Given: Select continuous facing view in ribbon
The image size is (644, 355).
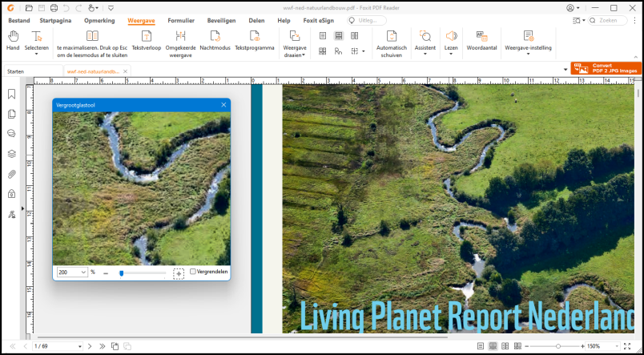Looking at the screenshot, I should coord(323,51).
